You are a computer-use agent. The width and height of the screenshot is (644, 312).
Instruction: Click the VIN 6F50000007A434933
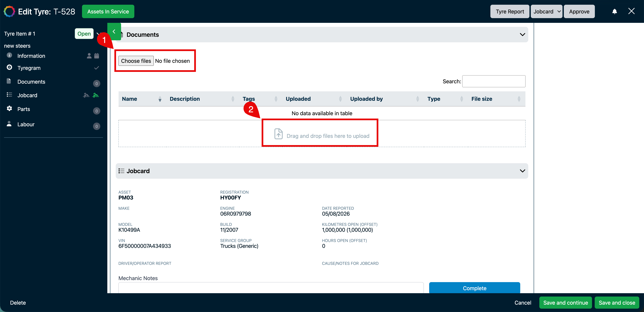[145, 246]
